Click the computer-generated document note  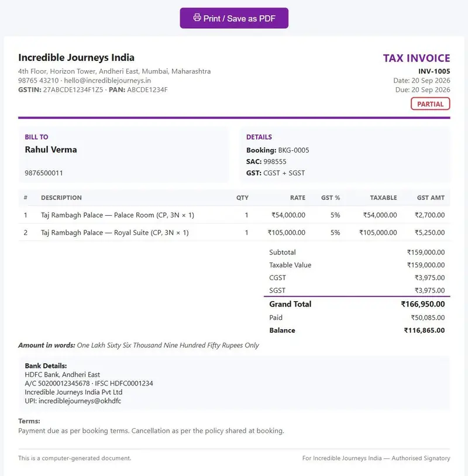tap(75, 458)
